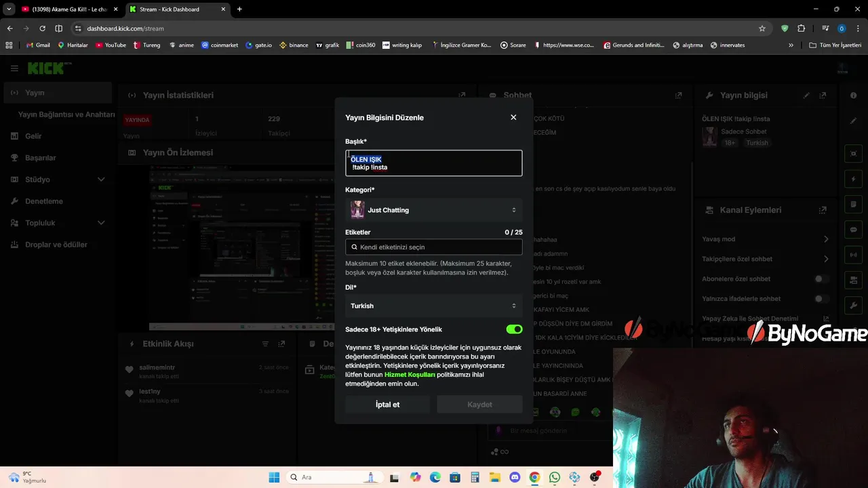Click the right rail chat bubble icon
This screenshot has height=488, width=868.
pos(854,230)
